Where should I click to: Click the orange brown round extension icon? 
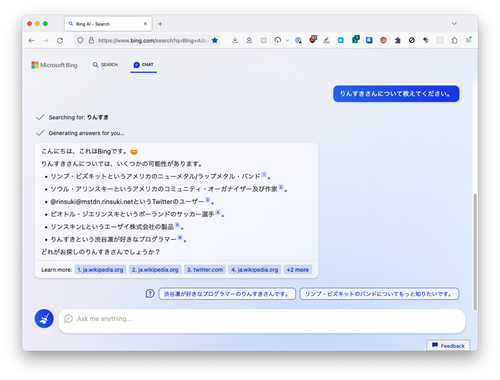click(383, 40)
